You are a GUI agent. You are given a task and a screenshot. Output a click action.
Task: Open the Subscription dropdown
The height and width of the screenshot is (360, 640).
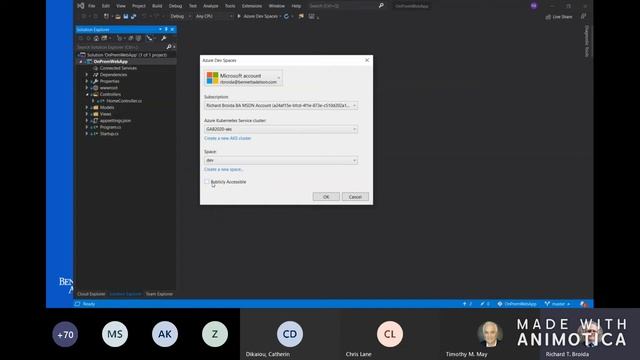[281, 105]
